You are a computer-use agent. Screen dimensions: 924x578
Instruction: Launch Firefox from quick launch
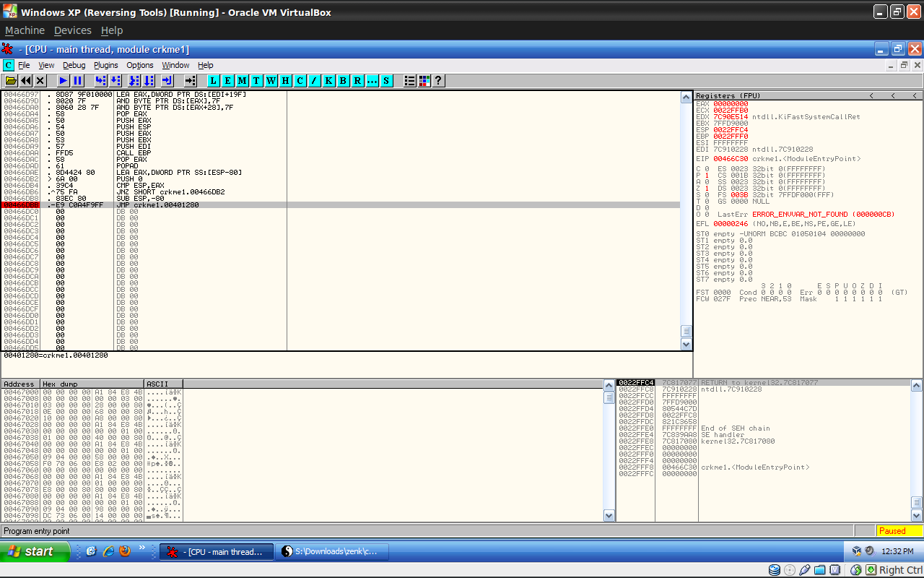125,551
